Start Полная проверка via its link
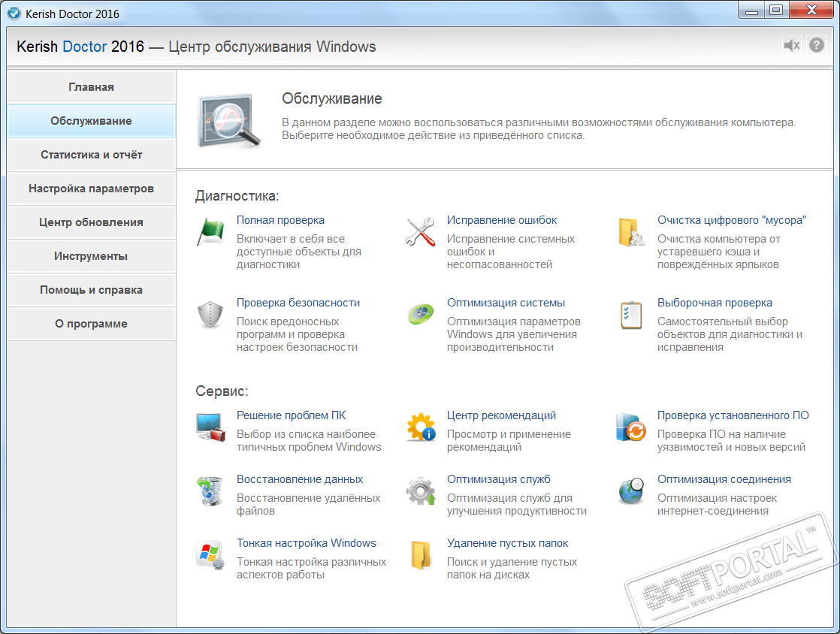Screen dimensions: 840x634 click(280, 220)
